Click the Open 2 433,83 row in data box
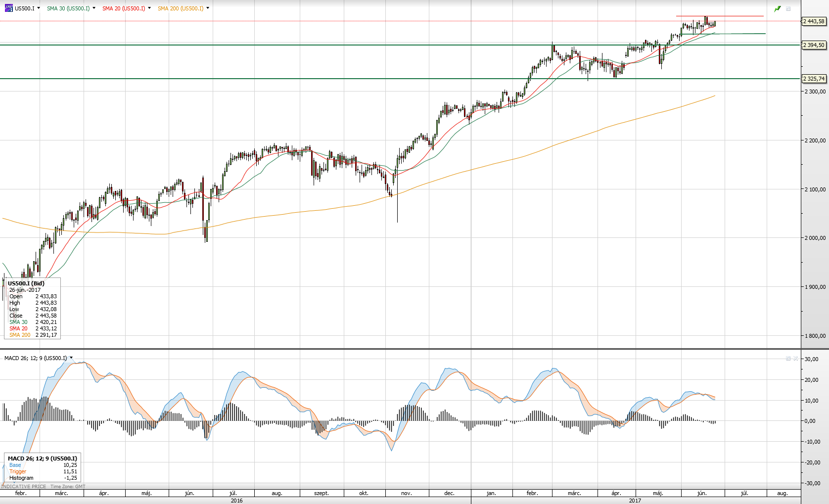Screen dimensions: 829x504 [x=33, y=296]
